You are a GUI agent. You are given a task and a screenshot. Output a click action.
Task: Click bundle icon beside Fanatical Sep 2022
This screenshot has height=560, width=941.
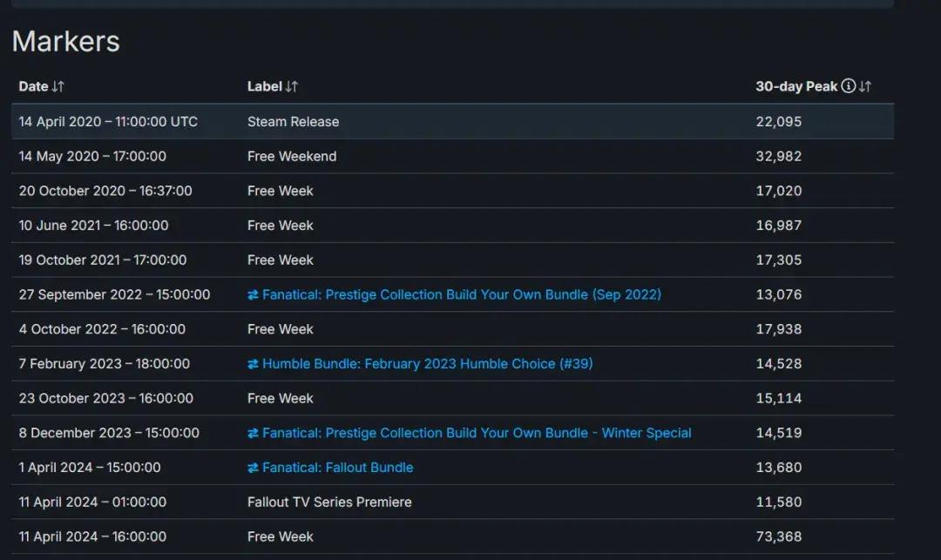(254, 295)
